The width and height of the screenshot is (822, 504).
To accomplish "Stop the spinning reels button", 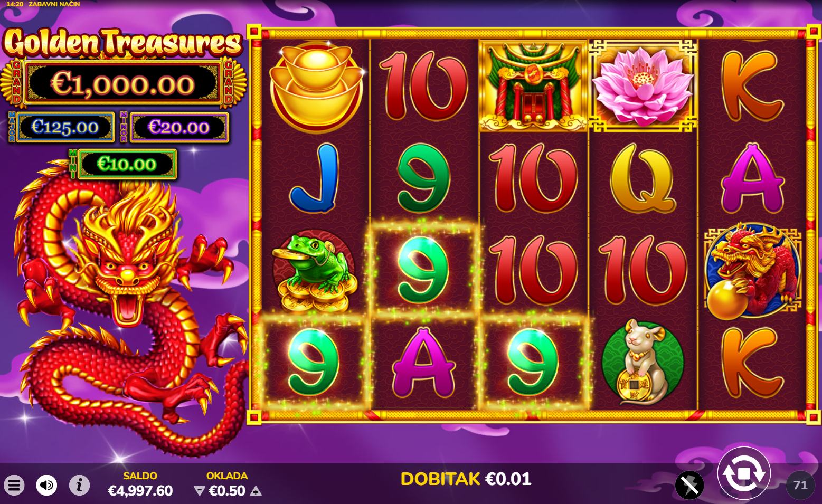I will (744, 473).
